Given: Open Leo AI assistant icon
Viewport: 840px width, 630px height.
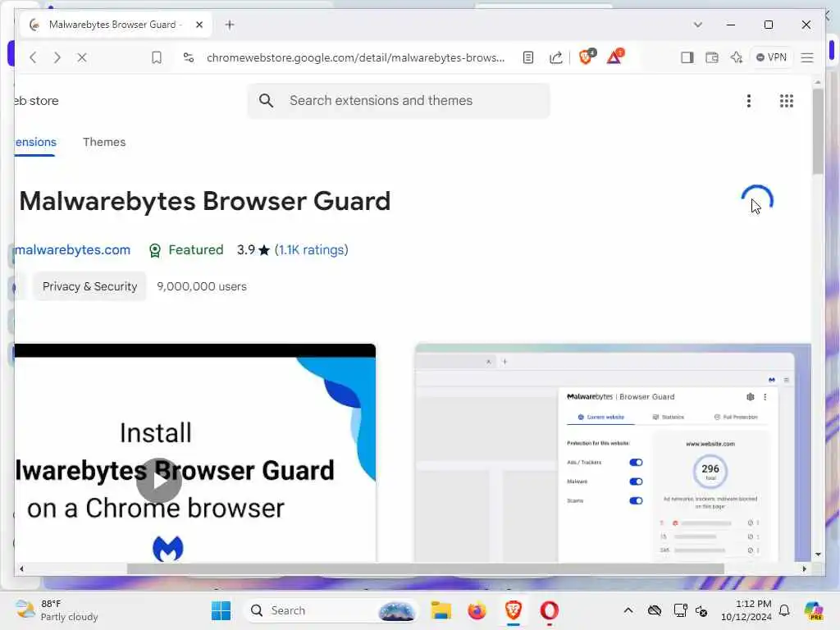Looking at the screenshot, I should click(737, 57).
